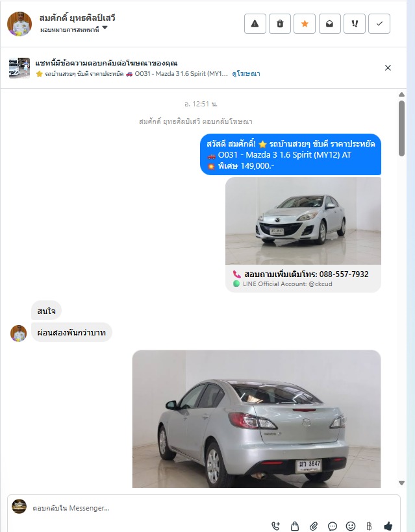The image size is (415, 532).
Task: Open saved replies speech bubble icon
Action: (x=332, y=526)
